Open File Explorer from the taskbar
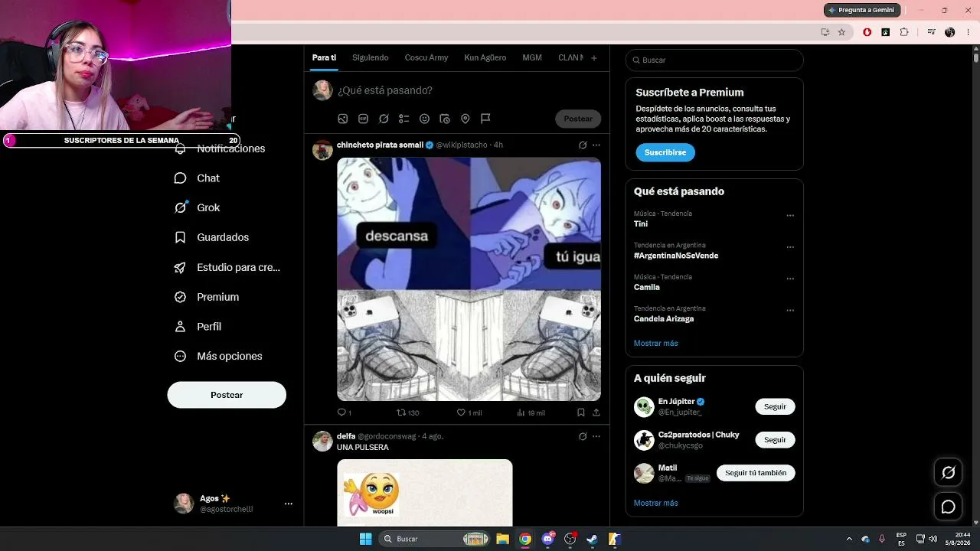 tap(503, 539)
